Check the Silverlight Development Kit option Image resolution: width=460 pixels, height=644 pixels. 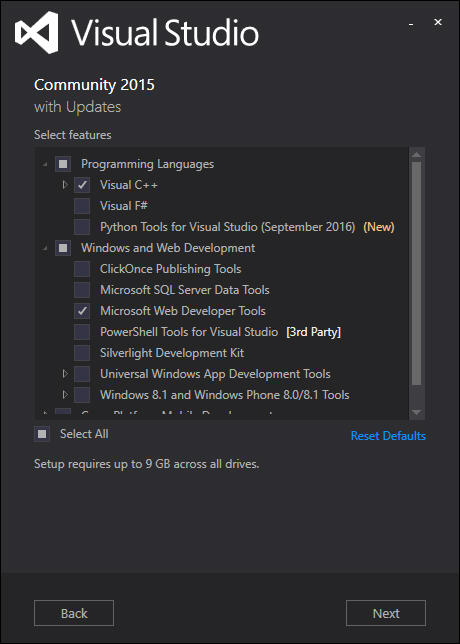(82, 353)
